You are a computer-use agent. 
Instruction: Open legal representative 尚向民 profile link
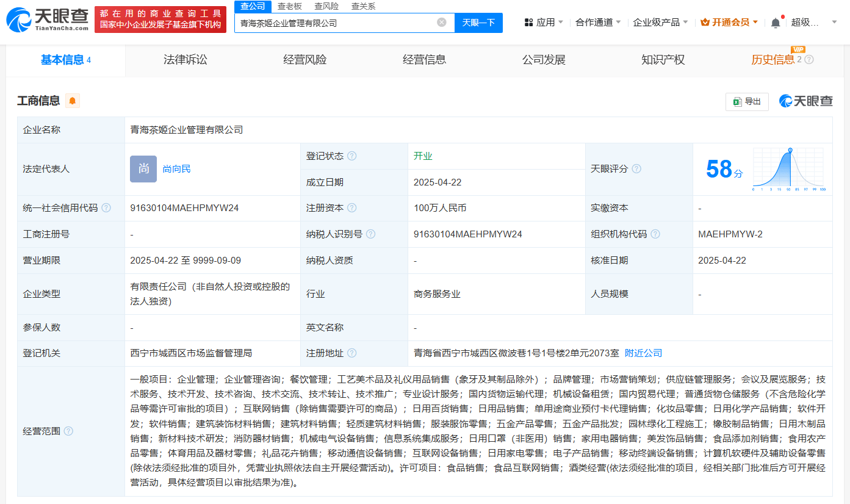[x=178, y=168]
